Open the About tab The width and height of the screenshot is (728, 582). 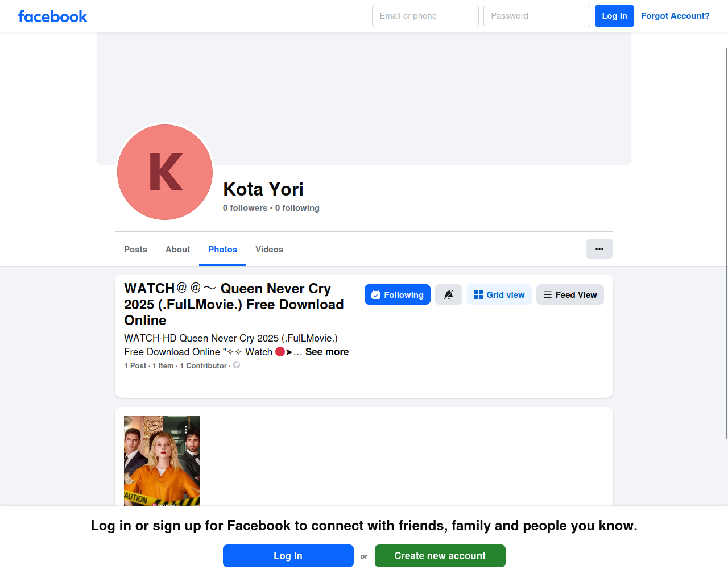coord(177,250)
